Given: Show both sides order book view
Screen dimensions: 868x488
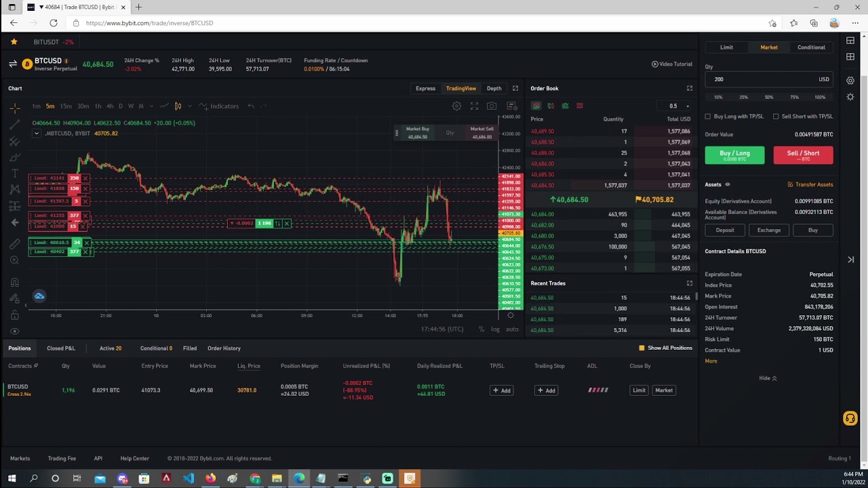Looking at the screenshot, I should point(536,106).
